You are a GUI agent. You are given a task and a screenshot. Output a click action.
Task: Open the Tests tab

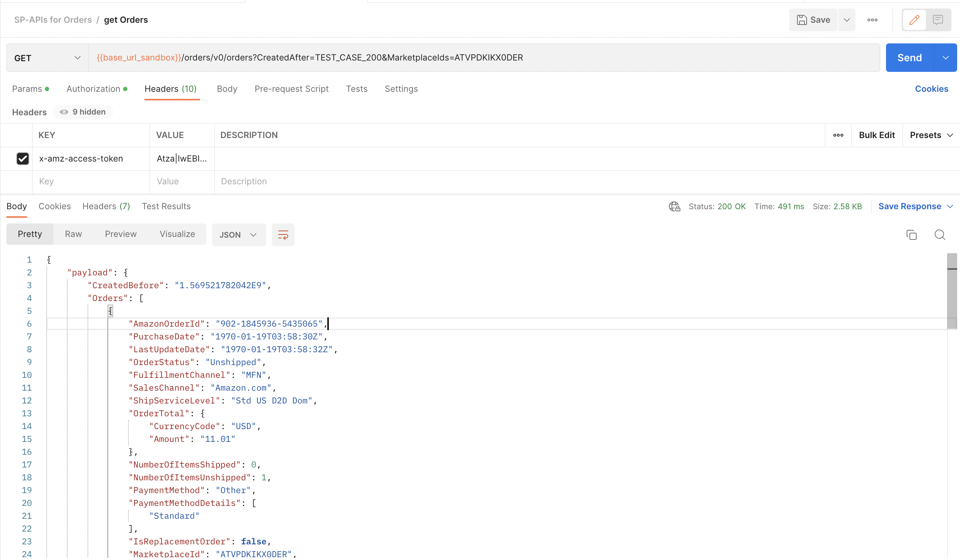coord(357,89)
